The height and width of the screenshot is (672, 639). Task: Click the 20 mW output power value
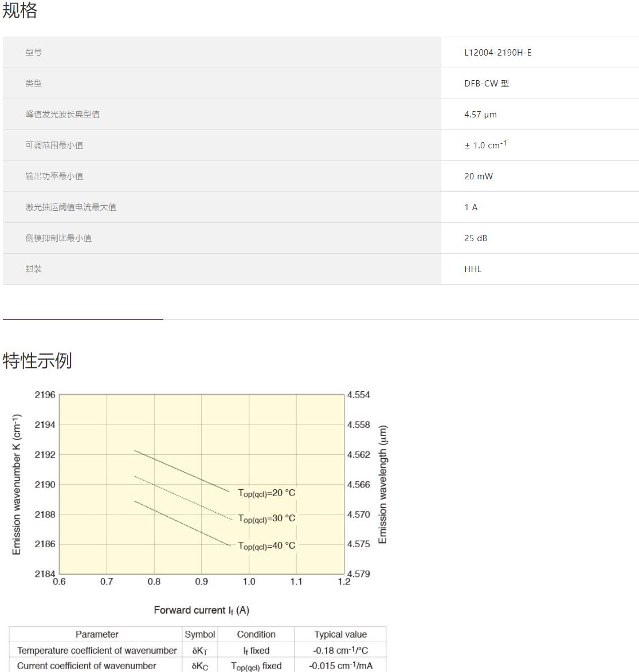pos(478,176)
